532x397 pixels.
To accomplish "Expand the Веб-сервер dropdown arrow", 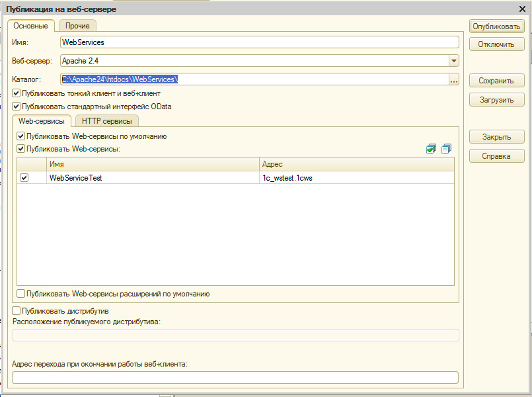I will point(454,61).
